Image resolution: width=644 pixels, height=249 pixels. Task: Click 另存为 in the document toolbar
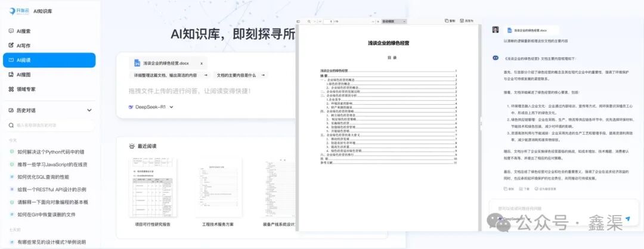[467, 20]
